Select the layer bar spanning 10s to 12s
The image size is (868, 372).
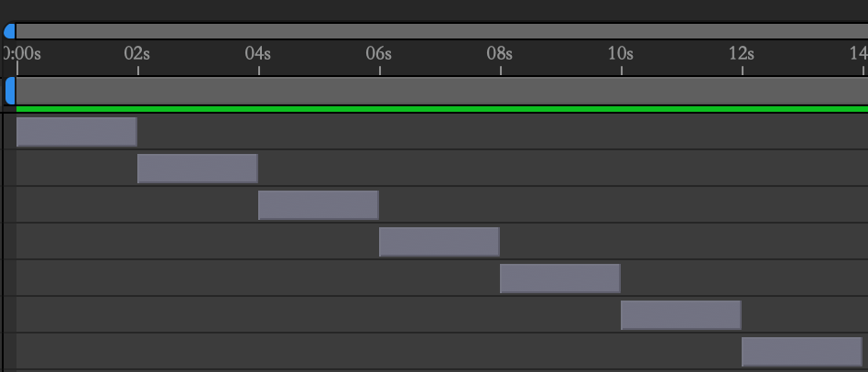(x=681, y=315)
